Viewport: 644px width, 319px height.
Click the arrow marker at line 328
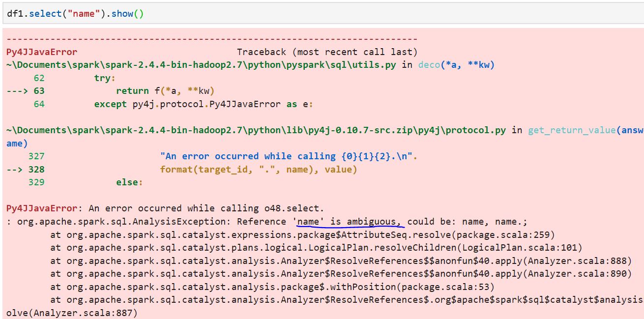[x=15, y=169]
